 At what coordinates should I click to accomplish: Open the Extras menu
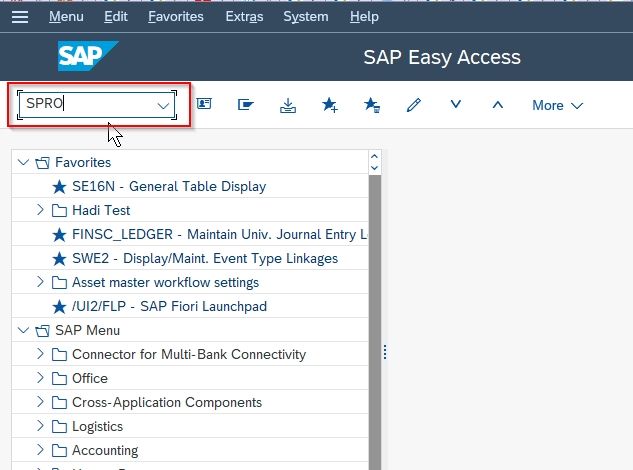point(244,17)
